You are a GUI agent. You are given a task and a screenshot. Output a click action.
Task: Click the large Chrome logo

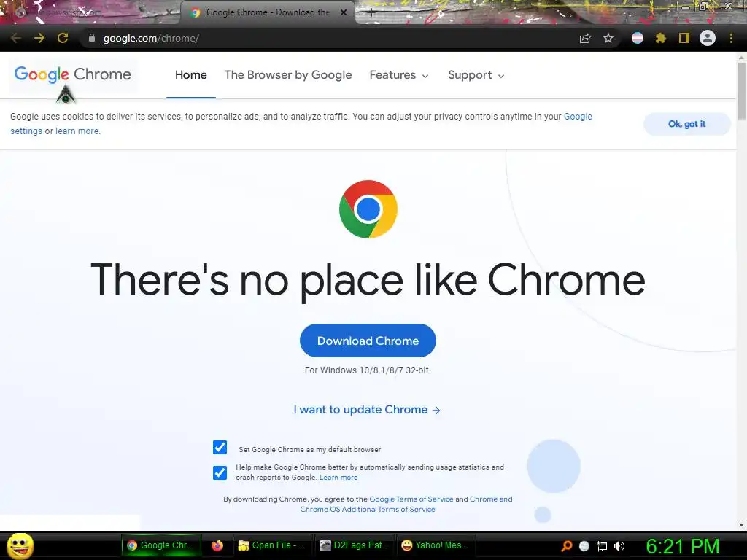pos(368,209)
